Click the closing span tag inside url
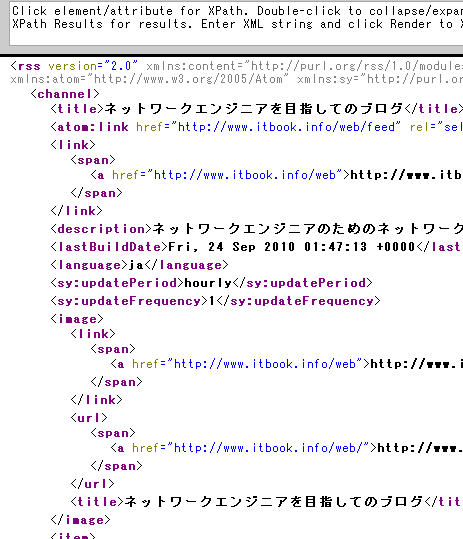 pyautogui.click(x=117, y=466)
